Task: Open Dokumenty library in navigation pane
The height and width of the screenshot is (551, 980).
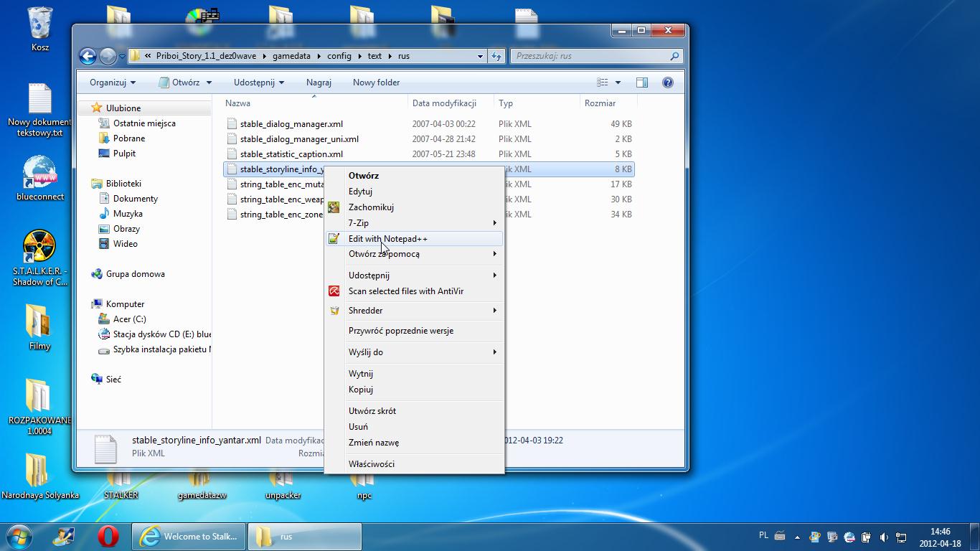Action: [135, 199]
